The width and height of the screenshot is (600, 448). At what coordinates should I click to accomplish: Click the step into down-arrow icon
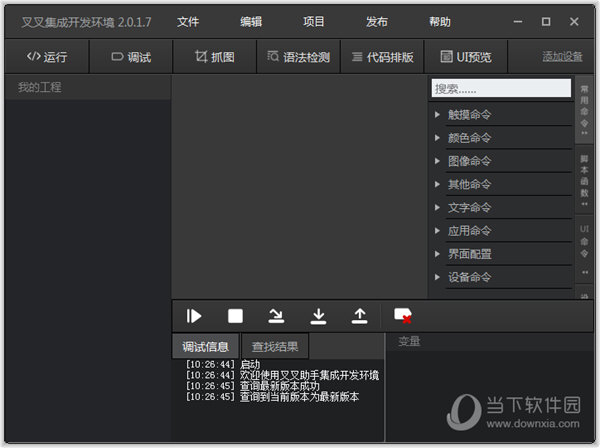318,316
